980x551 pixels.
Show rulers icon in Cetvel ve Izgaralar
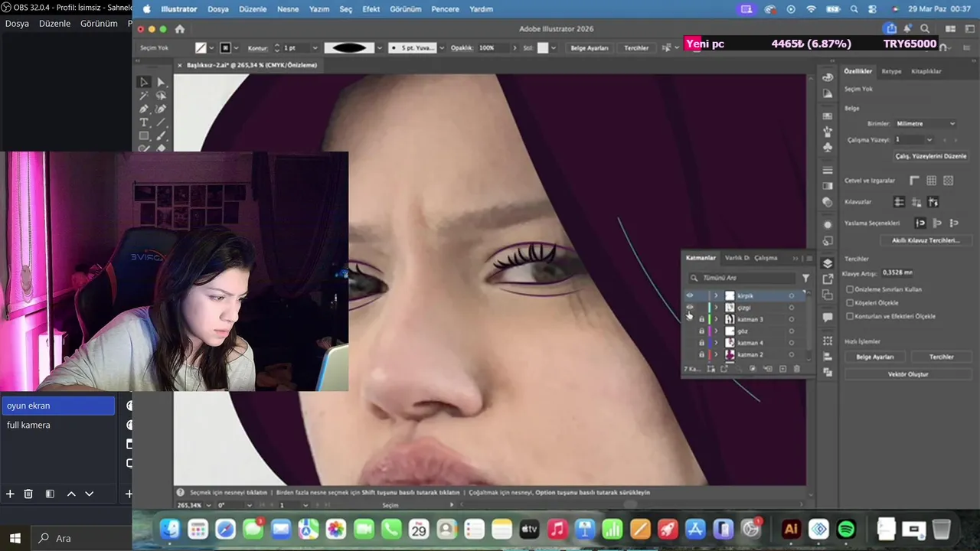[x=914, y=181]
